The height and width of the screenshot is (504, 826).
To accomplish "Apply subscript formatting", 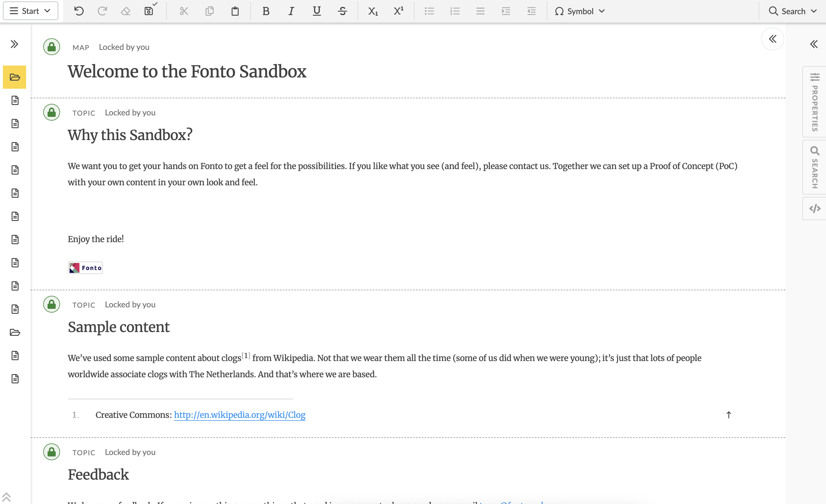I will point(372,11).
